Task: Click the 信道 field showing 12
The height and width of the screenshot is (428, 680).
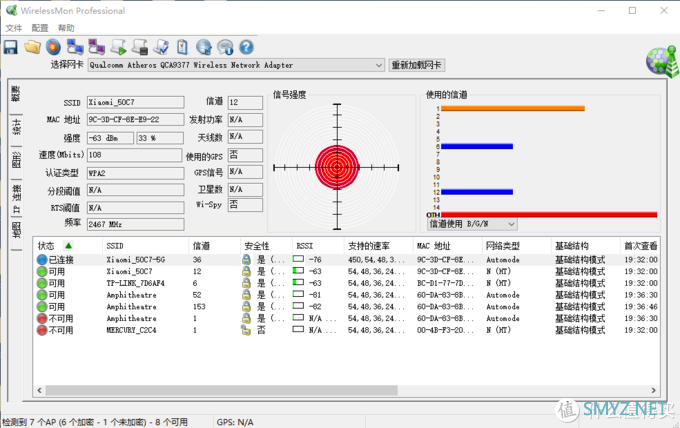Action: pos(245,102)
